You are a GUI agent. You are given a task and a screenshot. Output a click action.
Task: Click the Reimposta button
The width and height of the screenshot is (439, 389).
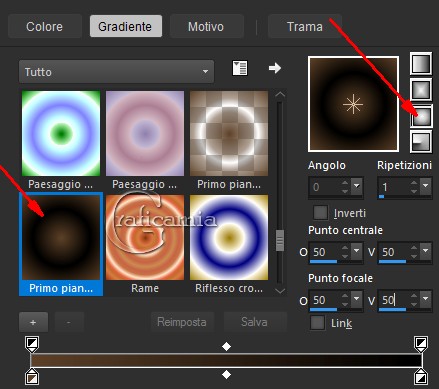pyautogui.click(x=182, y=322)
